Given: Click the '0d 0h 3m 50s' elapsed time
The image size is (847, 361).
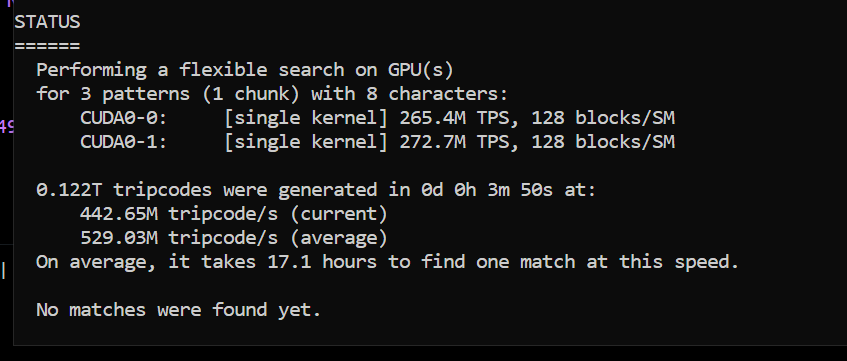Looking at the screenshot, I should 487,190.
